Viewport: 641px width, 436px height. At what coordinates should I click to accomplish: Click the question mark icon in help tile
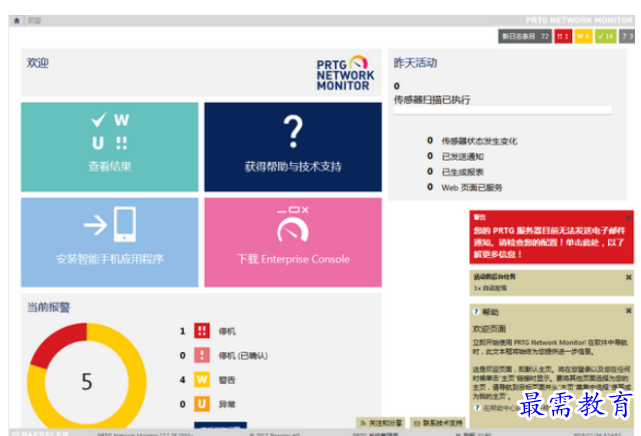(x=293, y=132)
